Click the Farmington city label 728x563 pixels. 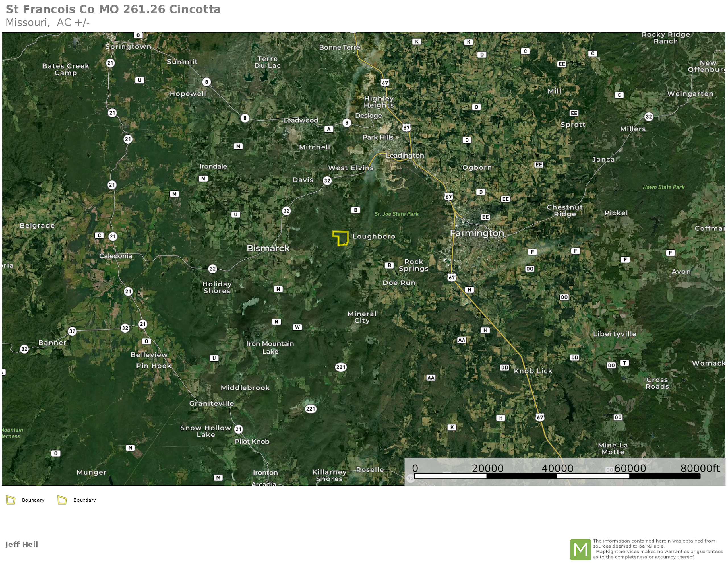(477, 233)
